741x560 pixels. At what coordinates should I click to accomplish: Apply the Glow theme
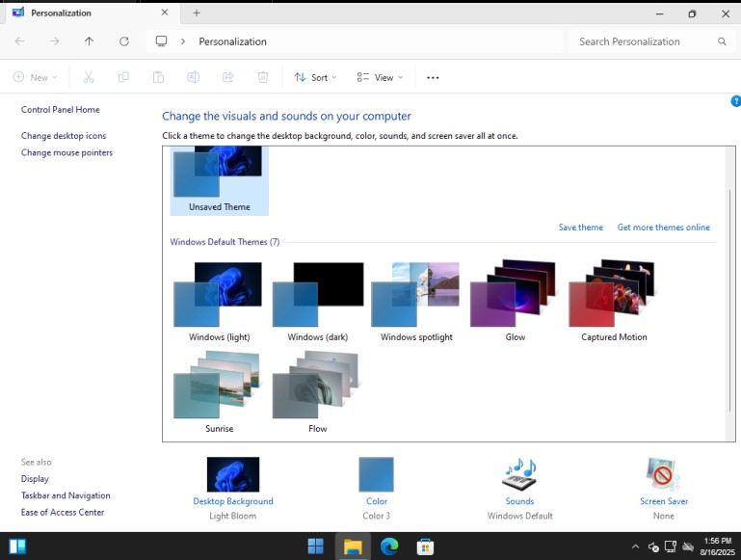coord(516,301)
